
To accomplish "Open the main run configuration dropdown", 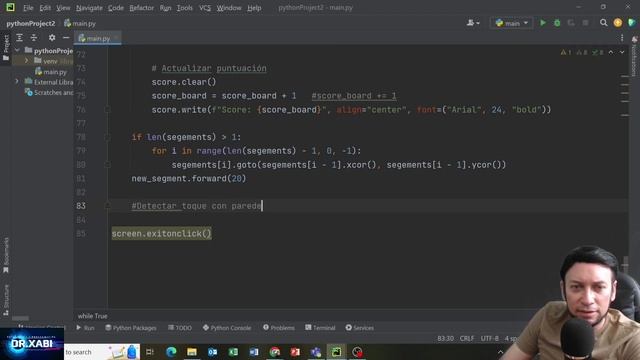I will click(x=511, y=23).
